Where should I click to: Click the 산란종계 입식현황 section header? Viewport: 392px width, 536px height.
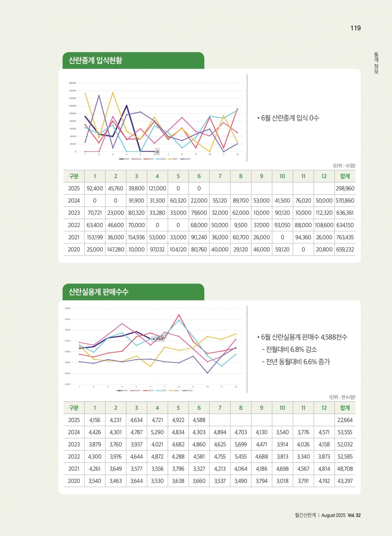pos(95,61)
